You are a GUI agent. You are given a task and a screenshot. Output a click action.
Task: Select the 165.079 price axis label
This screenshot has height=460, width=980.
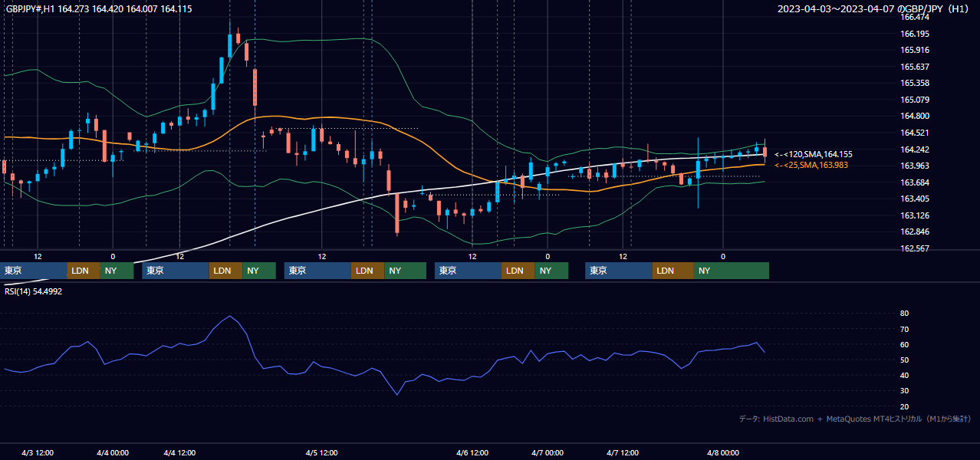click(915, 100)
